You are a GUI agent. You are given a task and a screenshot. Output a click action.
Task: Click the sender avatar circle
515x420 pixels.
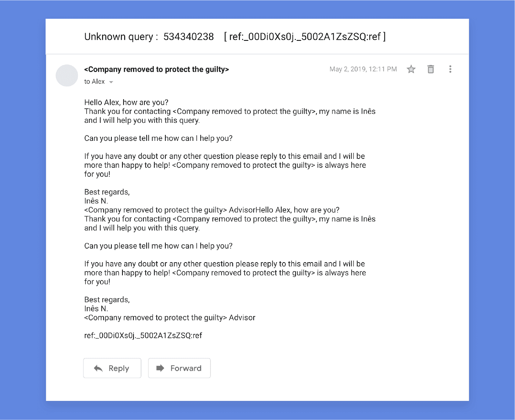[67, 75]
